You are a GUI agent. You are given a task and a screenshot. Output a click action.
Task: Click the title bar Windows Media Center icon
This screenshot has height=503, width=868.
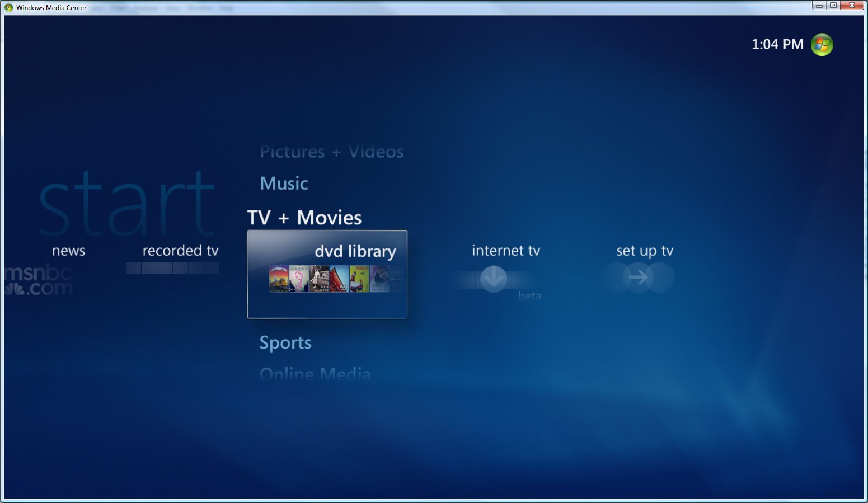coord(8,8)
